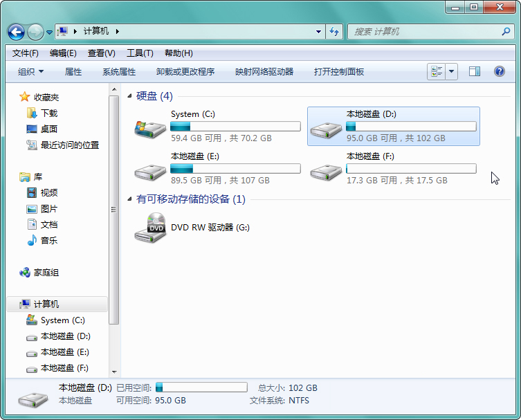Screen dimensions: 521x420
Task: Click 打开控制面板 in the toolbar
Action: (x=339, y=72)
